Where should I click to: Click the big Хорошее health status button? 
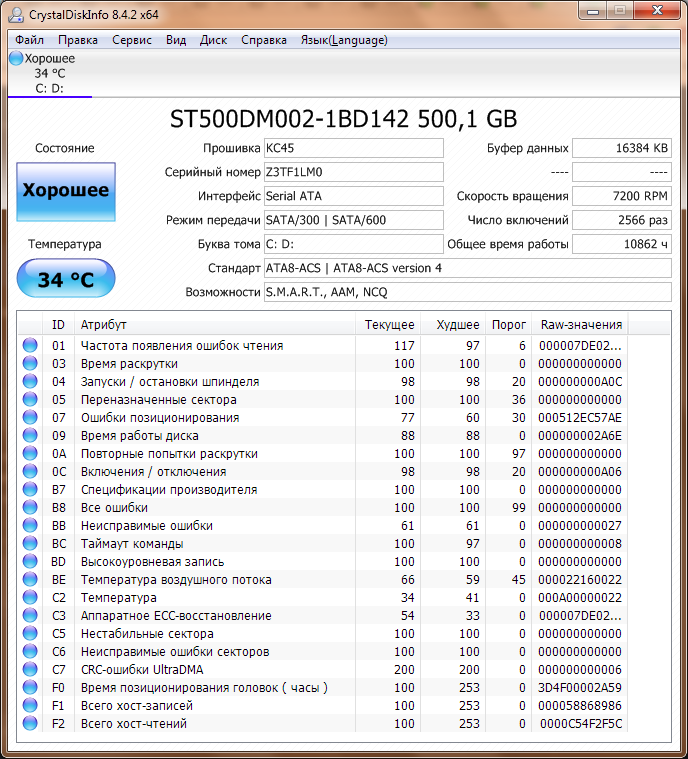point(66,192)
